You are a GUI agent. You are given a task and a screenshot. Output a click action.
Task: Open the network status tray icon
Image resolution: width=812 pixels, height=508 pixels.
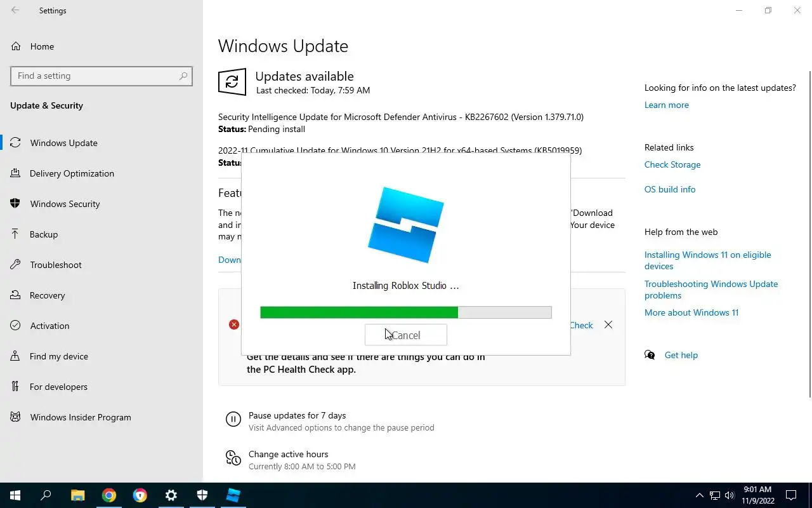pos(715,495)
